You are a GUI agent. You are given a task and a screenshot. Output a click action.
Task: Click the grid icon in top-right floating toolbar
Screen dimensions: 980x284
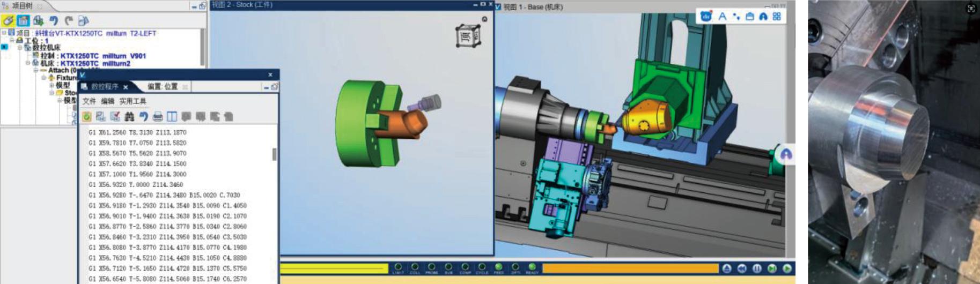click(777, 17)
